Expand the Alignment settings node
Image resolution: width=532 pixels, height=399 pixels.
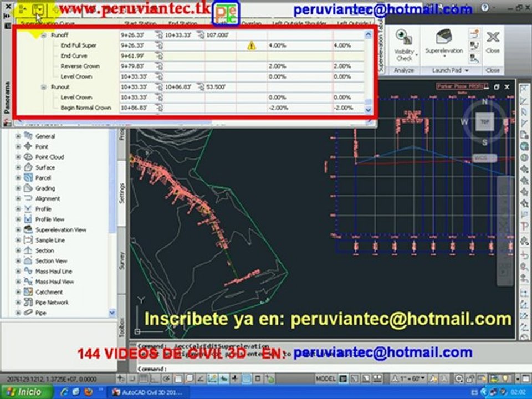point(18,198)
